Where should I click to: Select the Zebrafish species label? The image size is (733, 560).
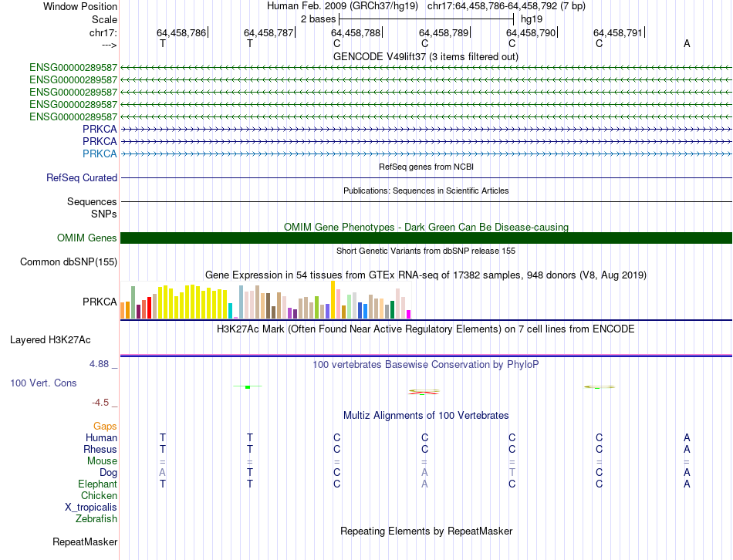click(96, 519)
